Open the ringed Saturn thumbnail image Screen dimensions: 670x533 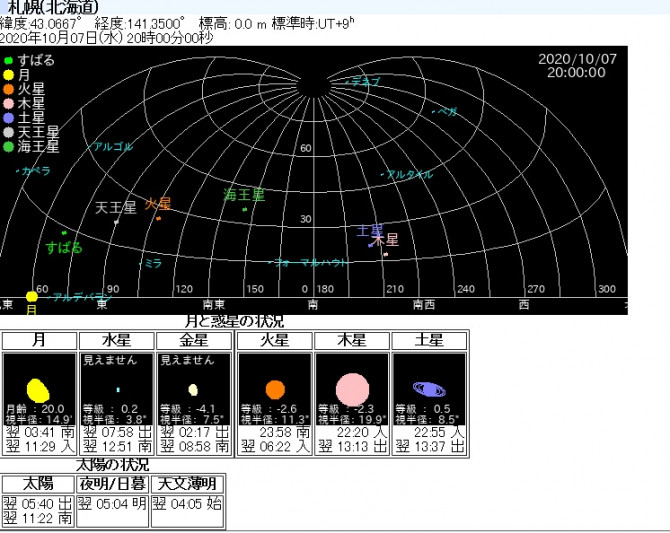pos(429,389)
